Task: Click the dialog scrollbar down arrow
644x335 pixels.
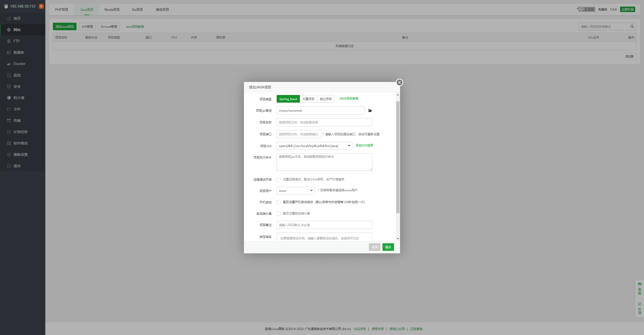Action: click(398, 238)
